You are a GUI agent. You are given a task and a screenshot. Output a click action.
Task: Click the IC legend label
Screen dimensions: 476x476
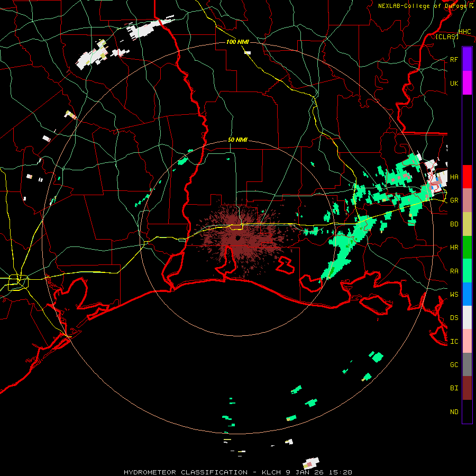(454, 342)
